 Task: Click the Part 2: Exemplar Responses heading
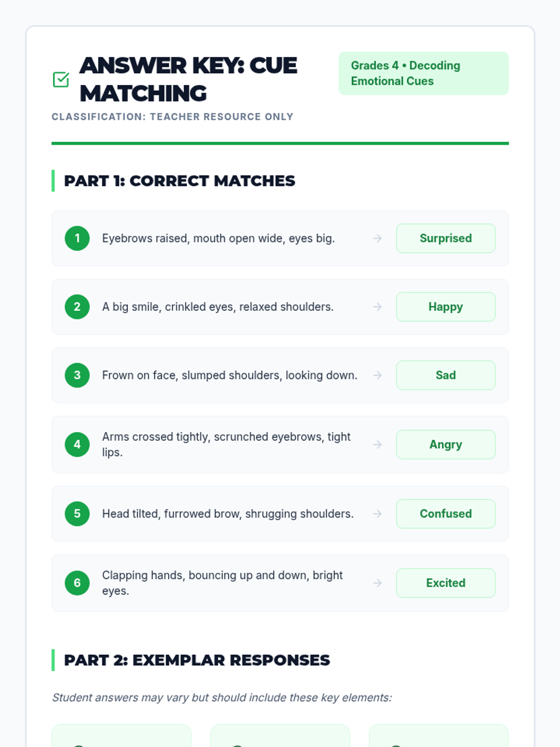coord(197,660)
